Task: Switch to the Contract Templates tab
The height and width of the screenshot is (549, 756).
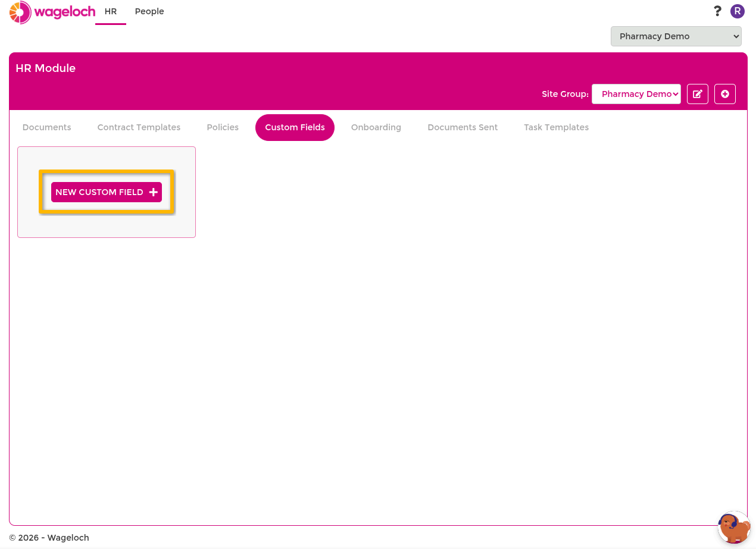Action: (139, 127)
